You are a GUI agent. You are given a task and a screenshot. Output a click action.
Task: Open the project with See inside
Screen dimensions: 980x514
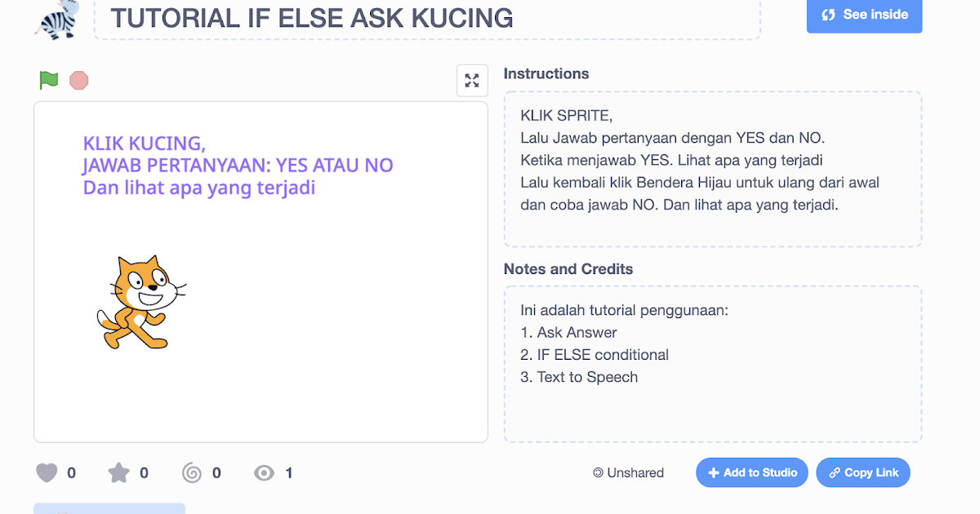coord(864,15)
